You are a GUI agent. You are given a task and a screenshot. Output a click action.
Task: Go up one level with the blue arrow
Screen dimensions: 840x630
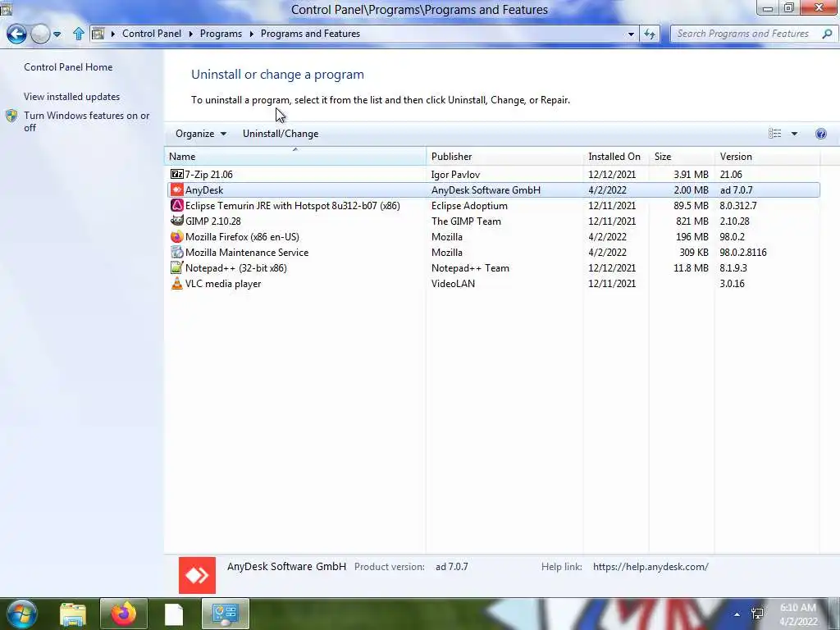coord(78,34)
